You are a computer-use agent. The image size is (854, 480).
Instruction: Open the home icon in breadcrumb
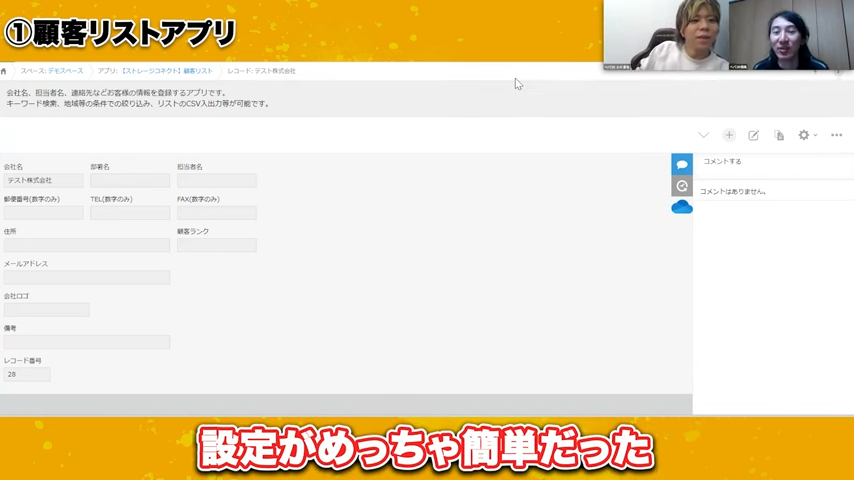pos(4,71)
